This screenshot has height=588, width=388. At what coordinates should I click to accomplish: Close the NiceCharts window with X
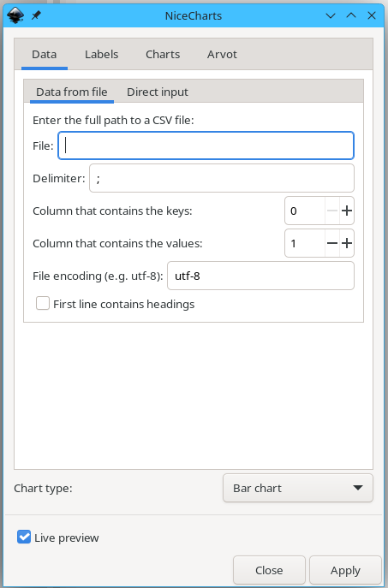point(372,15)
